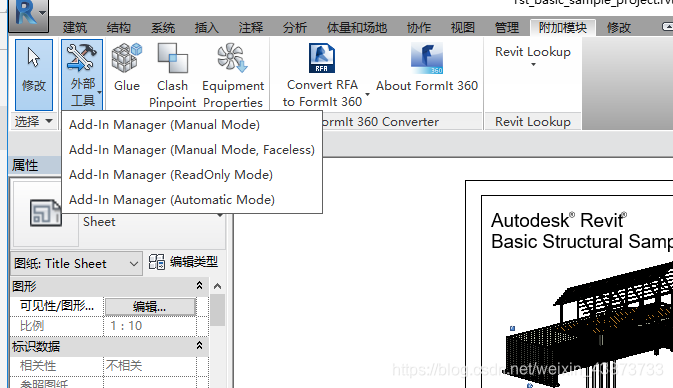Select Add-In Manager (Manual Mode, Faceless)

(192, 150)
